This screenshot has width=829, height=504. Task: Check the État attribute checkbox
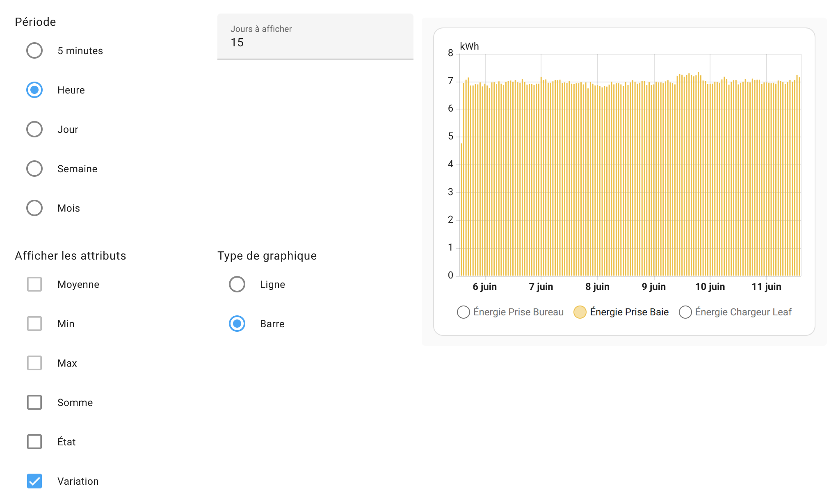(34, 442)
